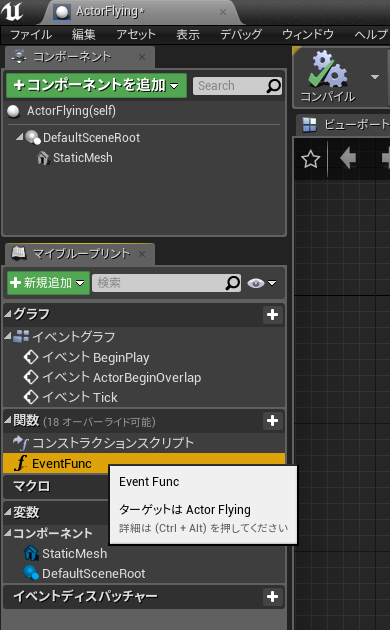Click the Viewport tab grid icon
The width and height of the screenshot is (390, 630).
(309, 125)
